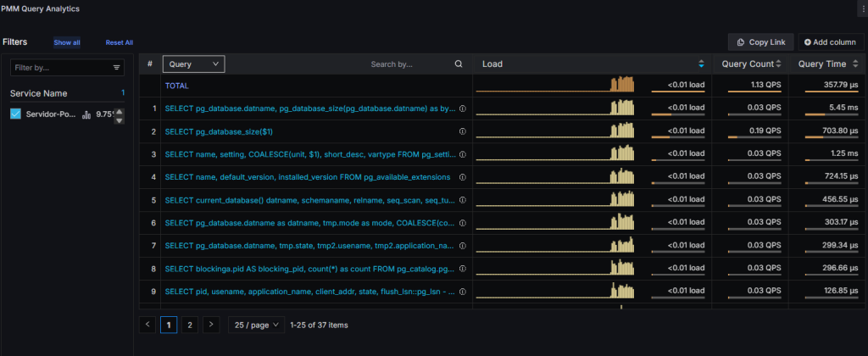This screenshot has width=868, height=356.
Task: Click the filter lines icon in Filter box
Action: click(x=116, y=67)
